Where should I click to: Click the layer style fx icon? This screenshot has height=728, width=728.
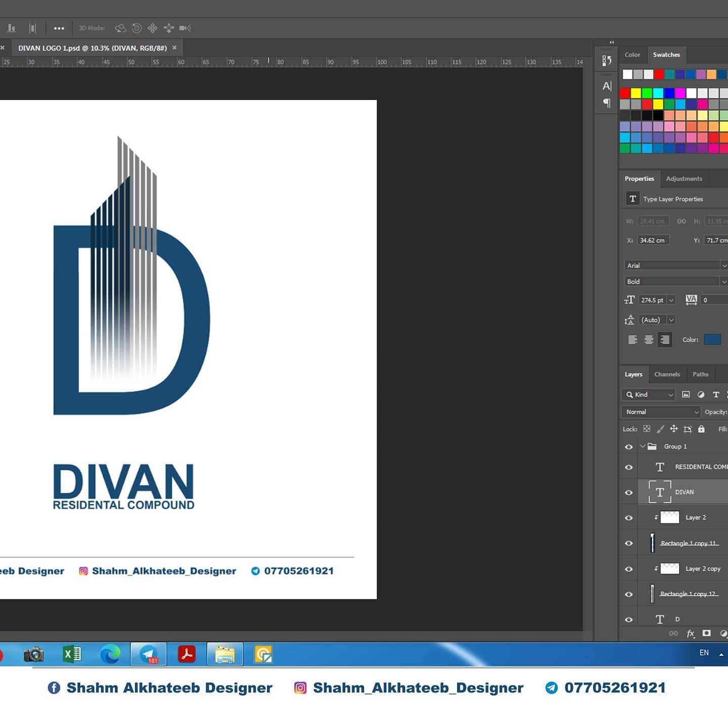[x=690, y=633]
